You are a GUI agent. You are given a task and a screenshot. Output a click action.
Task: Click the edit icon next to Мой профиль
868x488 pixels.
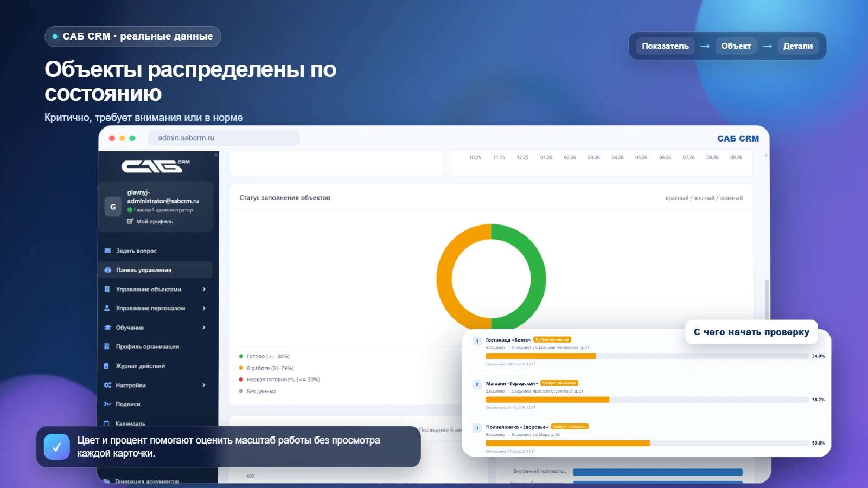pos(130,221)
